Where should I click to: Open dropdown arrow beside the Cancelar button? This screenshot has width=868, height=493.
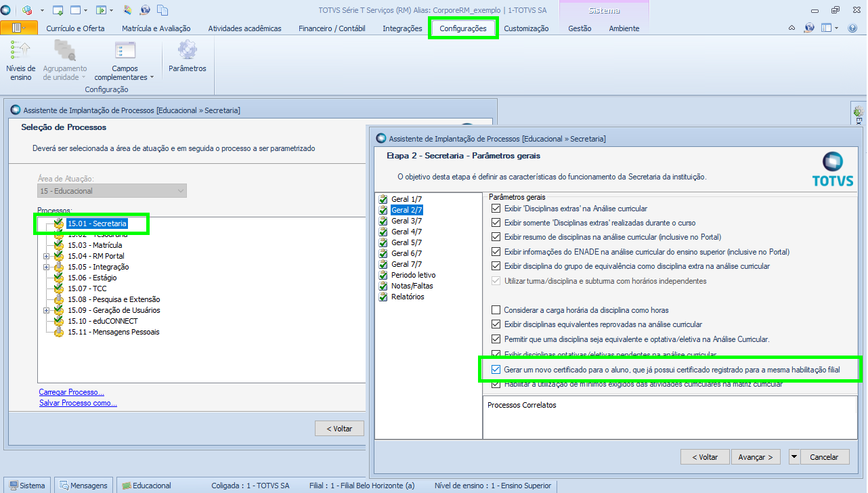[x=794, y=457]
